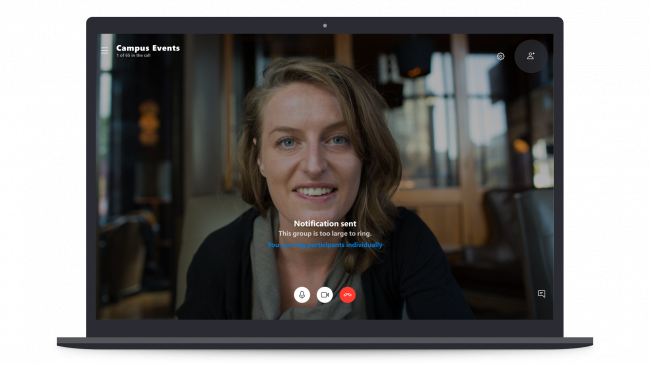The width and height of the screenshot is (650, 365).
Task: Click 'You can ring participants individually' link
Action: point(325,245)
